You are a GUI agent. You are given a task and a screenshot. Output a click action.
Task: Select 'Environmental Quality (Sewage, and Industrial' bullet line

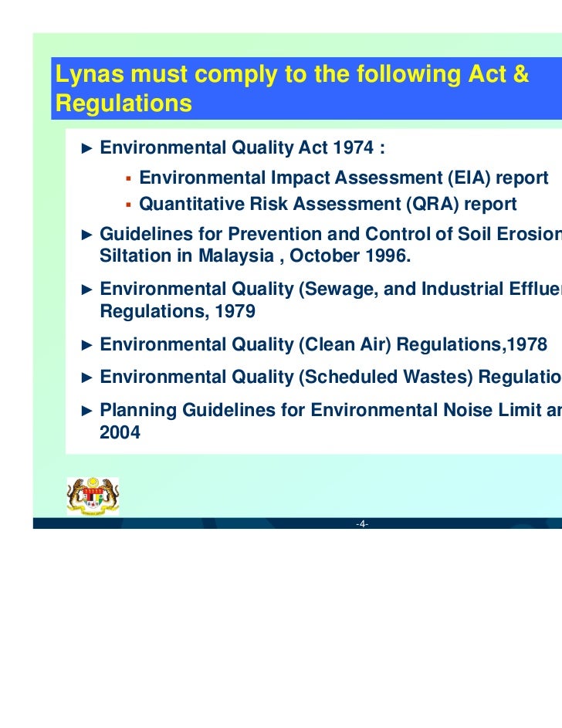331,290
